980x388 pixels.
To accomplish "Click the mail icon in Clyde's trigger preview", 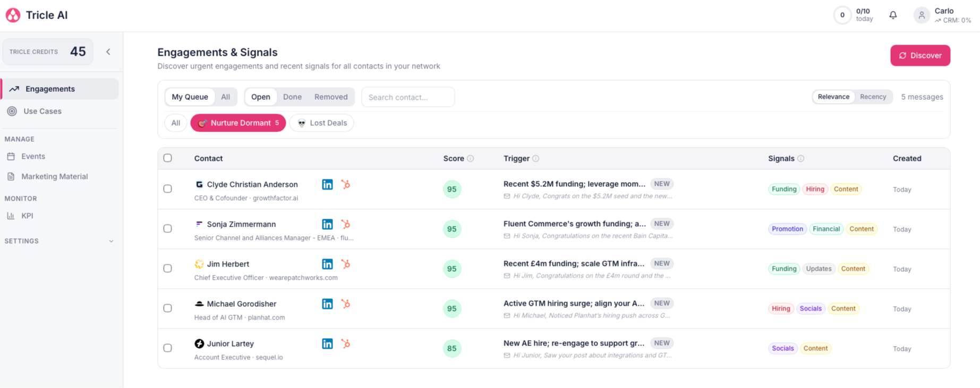I will pyautogui.click(x=507, y=196).
